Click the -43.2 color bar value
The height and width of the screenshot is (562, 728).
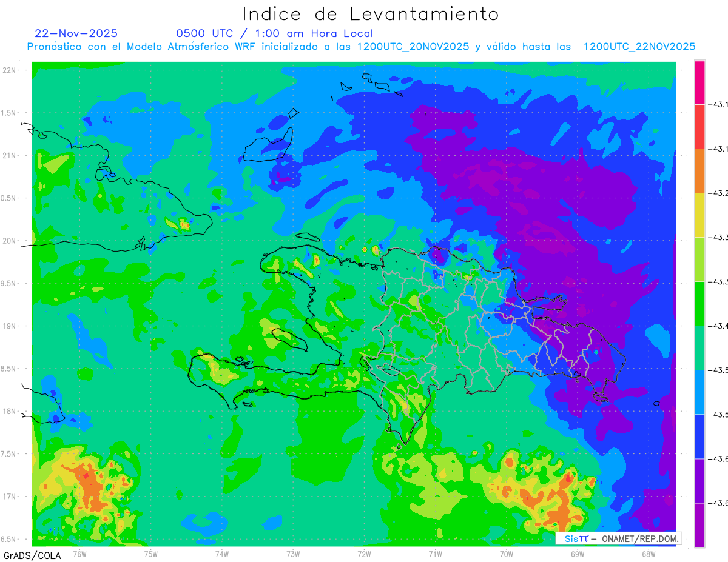720,193
